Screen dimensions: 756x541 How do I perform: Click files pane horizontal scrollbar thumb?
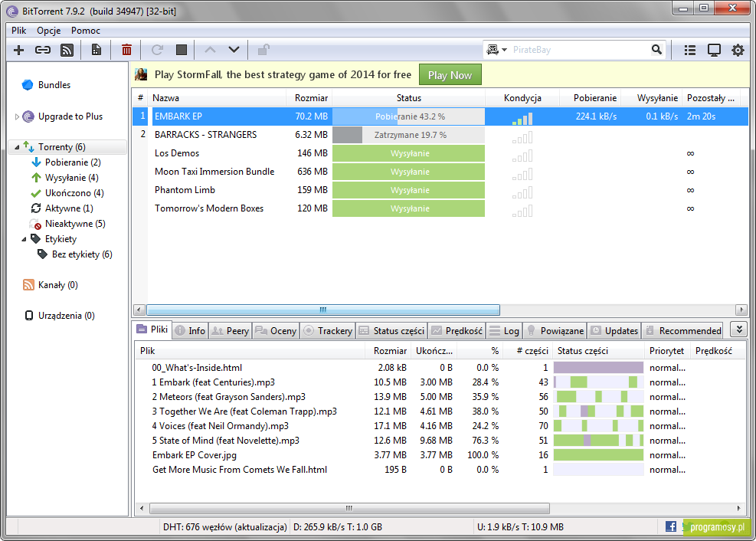tap(349, 508)
